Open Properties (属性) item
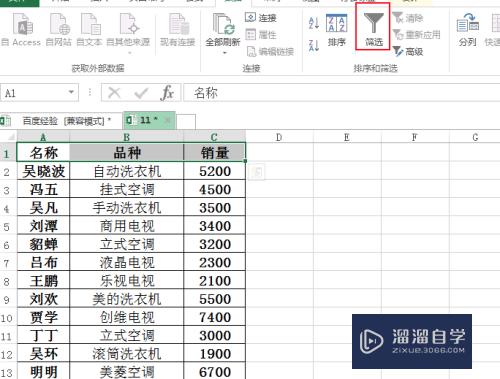The width and height of the screenshot is (500, 379). tap(261, 35)
